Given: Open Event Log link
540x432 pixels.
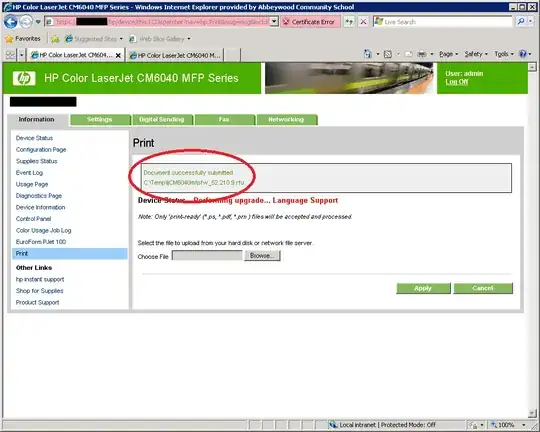Looking at the screenshot, I should [x=29, y=173].
